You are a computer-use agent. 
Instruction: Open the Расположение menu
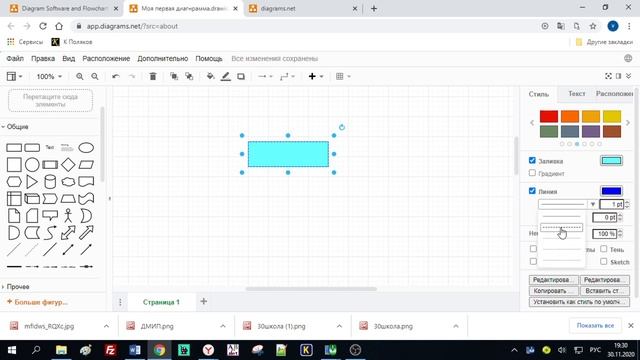pos(106,58)
